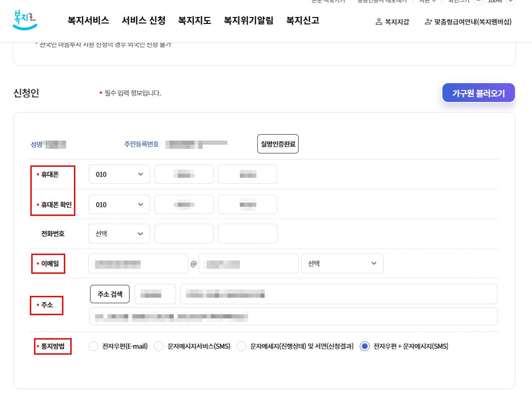
Task: Open the 복지위기알림 menu
Action: 249,20
